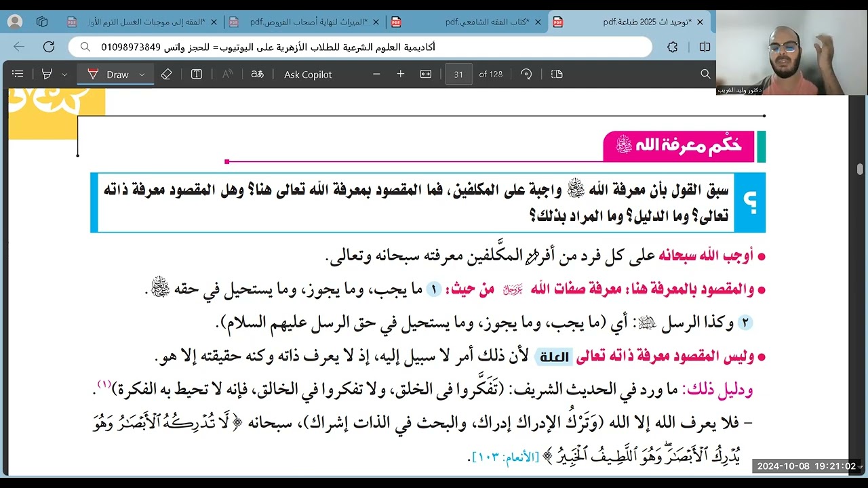Refresh the current page

(x=49, y=47)
